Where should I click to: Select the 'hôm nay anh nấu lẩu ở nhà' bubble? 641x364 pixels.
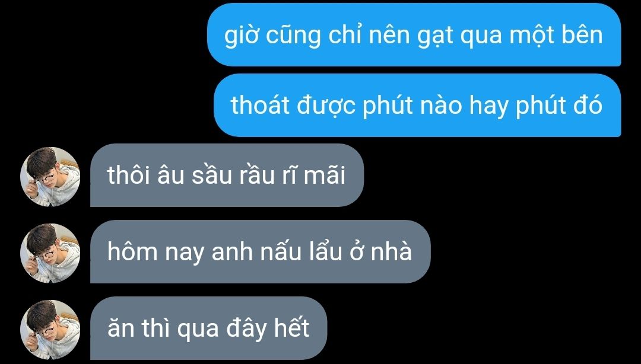click(x=261, y=251)
